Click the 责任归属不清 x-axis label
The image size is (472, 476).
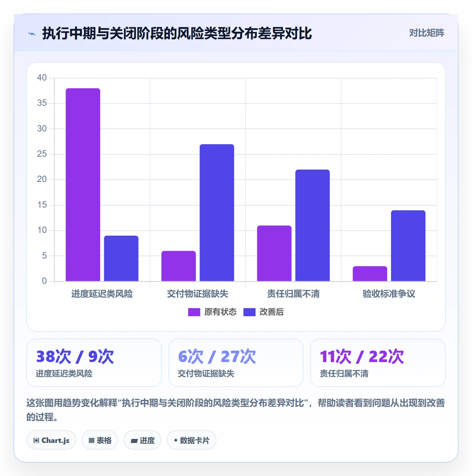(293, 294)
